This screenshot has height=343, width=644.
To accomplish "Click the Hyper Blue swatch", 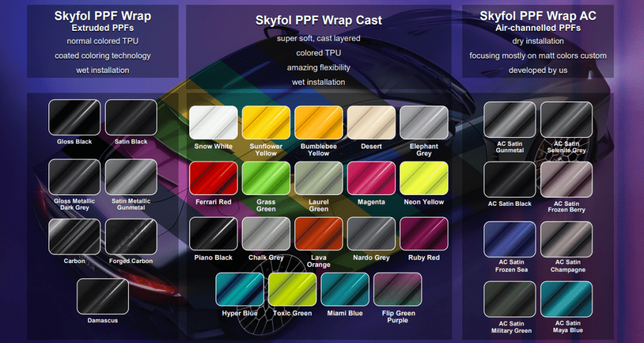I will pyautogui.click(x=240, y=289).
